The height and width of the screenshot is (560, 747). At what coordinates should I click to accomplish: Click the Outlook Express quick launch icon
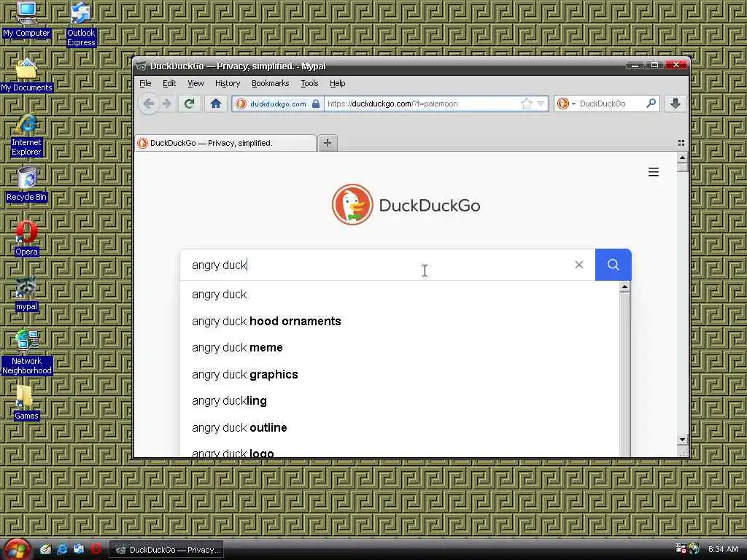(x=79, y=549)
